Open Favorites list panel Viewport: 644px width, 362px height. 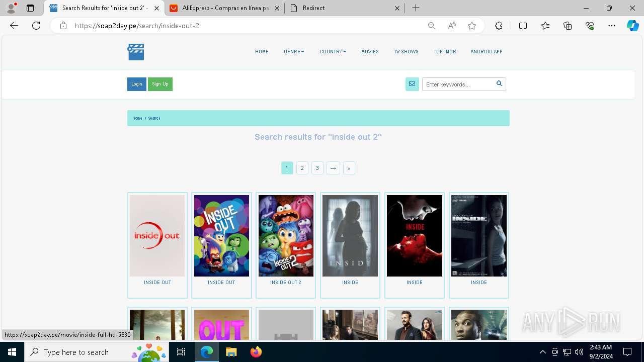point(545,26)
